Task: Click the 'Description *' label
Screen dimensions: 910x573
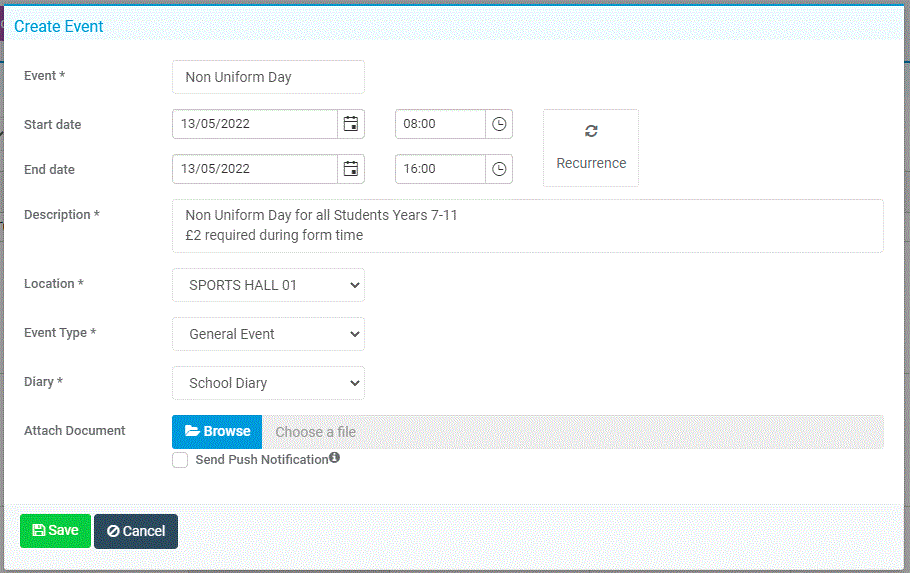Action: [62, 215]
